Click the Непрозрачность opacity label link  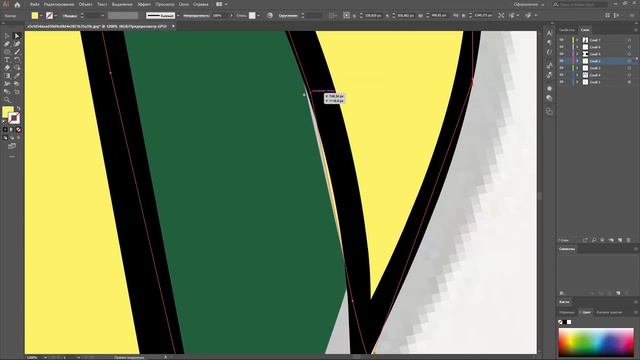[196, 16]
